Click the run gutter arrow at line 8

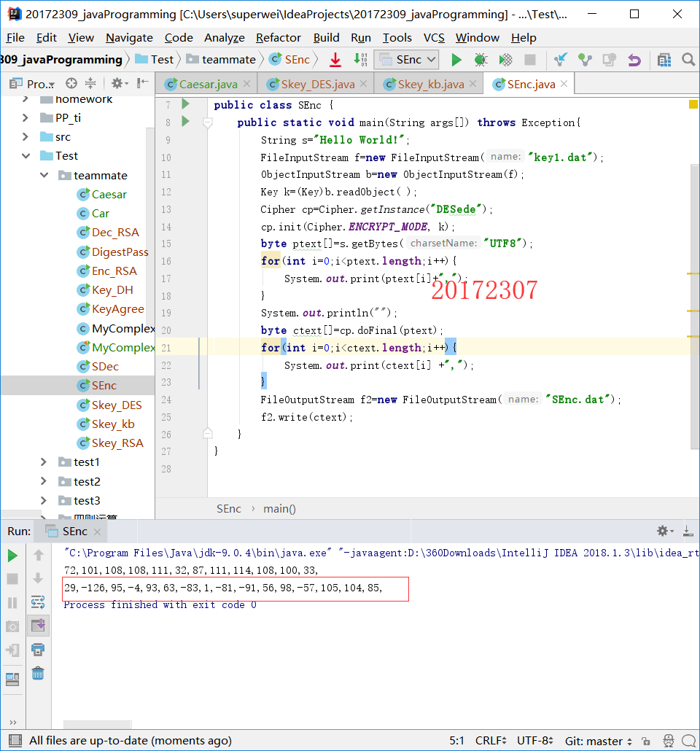click(185, 122)
